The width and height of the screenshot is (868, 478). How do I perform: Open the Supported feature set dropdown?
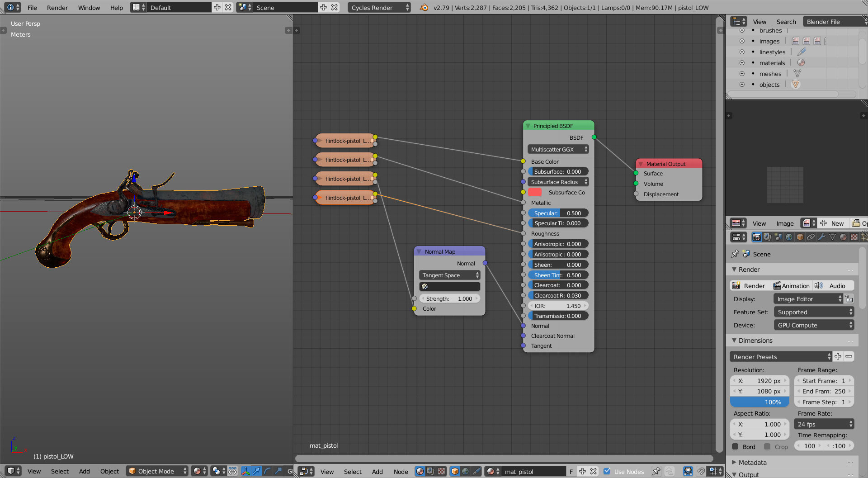click(x=814, y=312)
